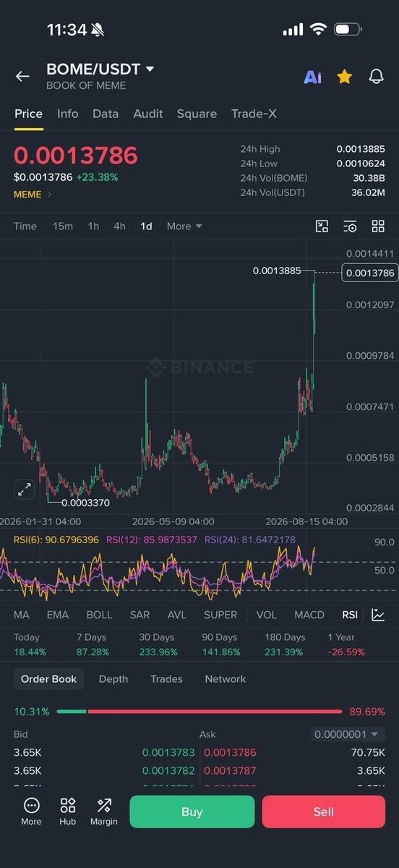Select the 15m chart interval
The image size is (399, 868).
click(x=63, y=226)
